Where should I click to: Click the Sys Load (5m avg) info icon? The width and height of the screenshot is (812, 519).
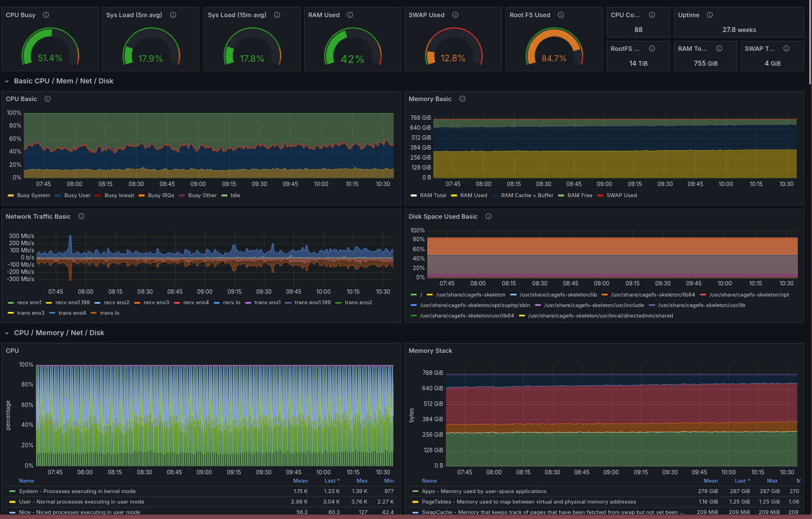point(173,15)
